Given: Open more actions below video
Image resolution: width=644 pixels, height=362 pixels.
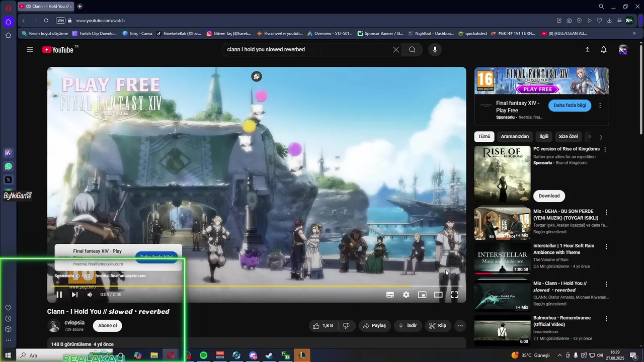Looking at the screenshot, I should 460,326.
